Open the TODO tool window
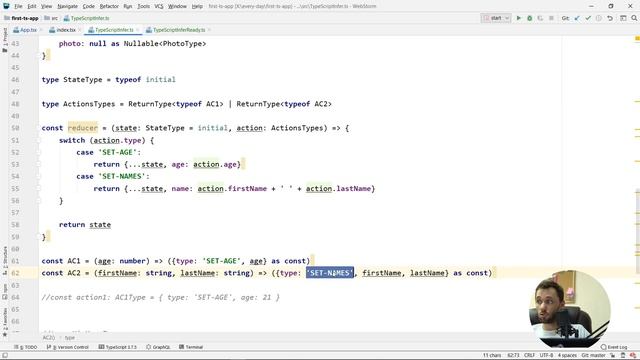The height and width of the screenshot is (360, 640). pos(25,347)
